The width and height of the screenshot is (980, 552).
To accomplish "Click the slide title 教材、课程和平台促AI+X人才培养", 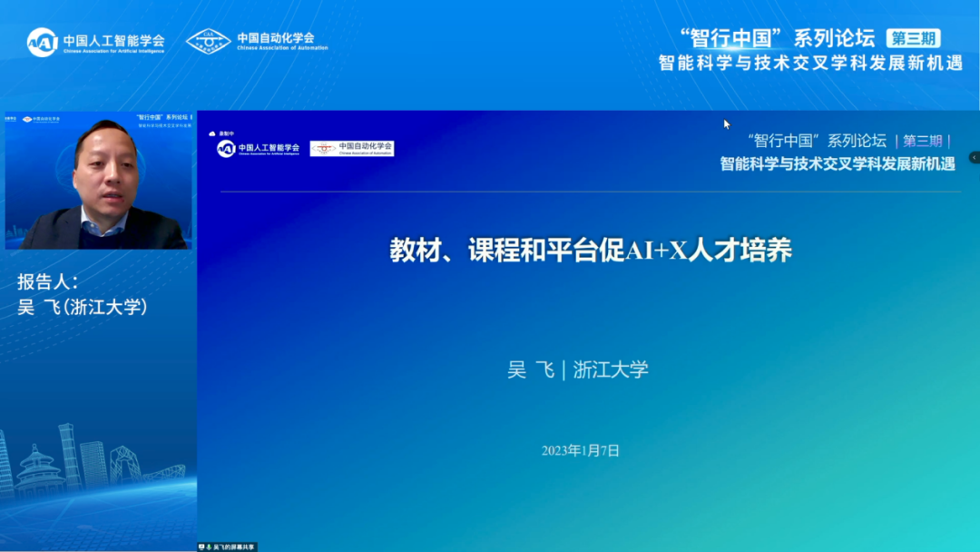I will (x=591, y=251).
